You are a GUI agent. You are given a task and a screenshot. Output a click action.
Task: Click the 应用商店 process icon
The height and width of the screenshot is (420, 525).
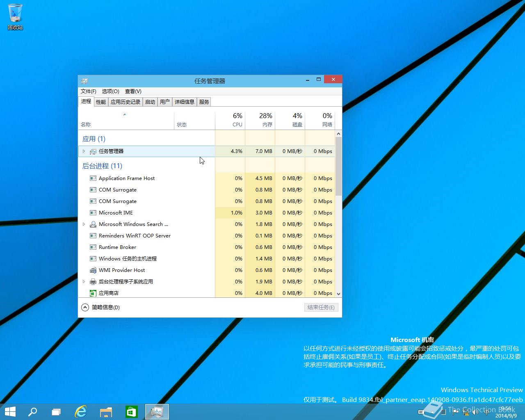(93, 293)
